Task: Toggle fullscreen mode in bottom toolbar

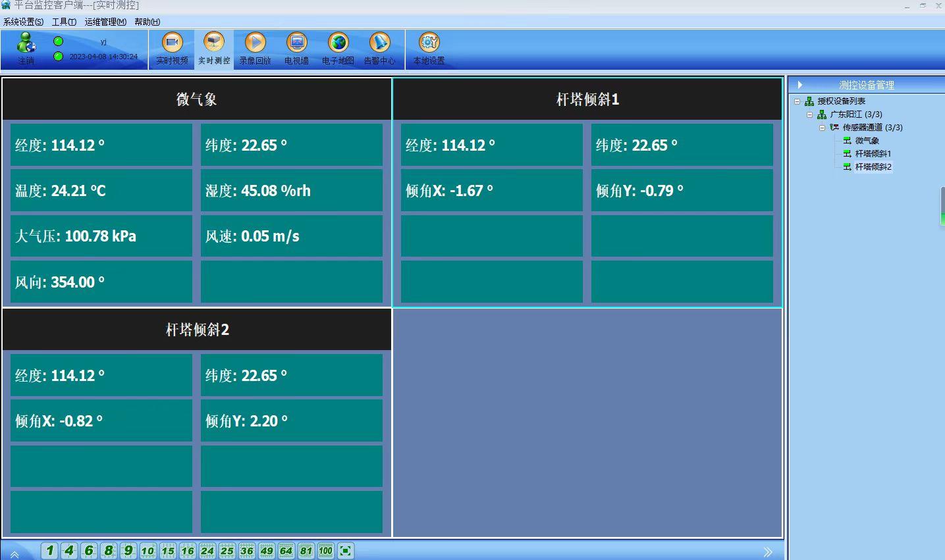Action: coord(346,551)
